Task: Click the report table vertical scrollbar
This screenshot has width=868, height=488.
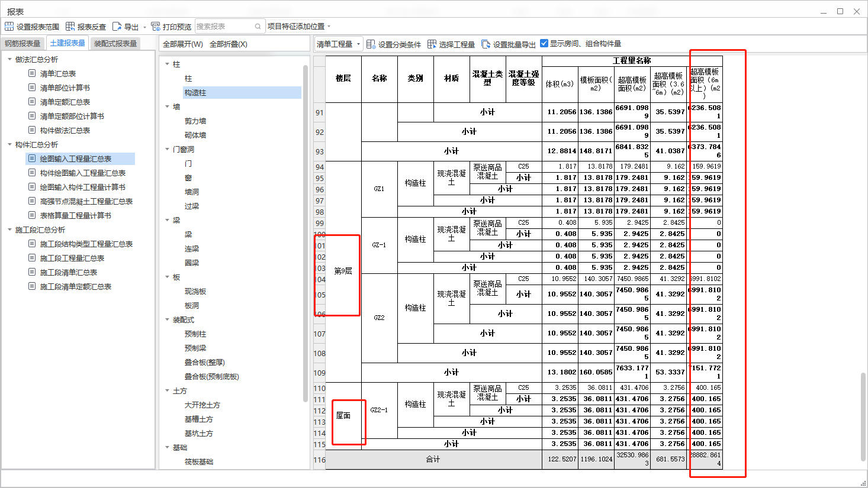Action: point(863,417)
